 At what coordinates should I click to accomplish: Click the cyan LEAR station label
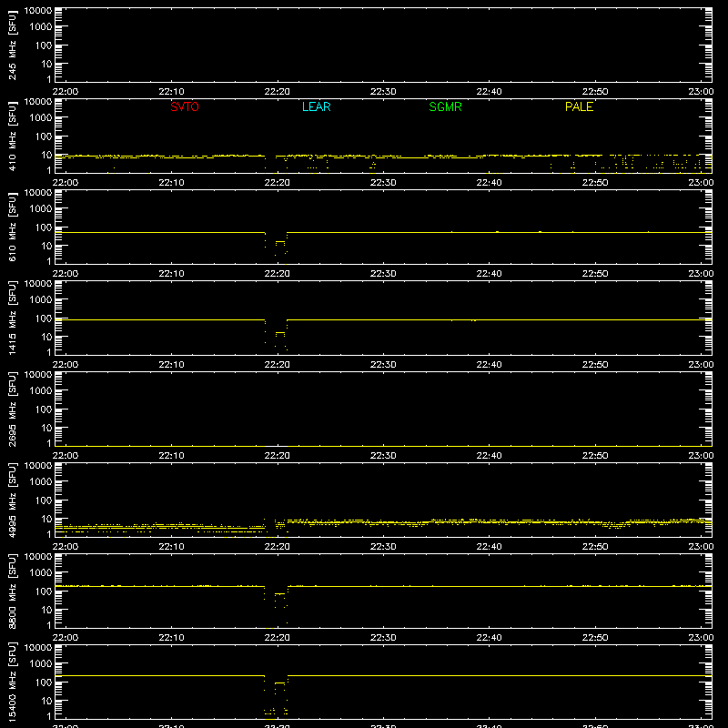[316, 106]
